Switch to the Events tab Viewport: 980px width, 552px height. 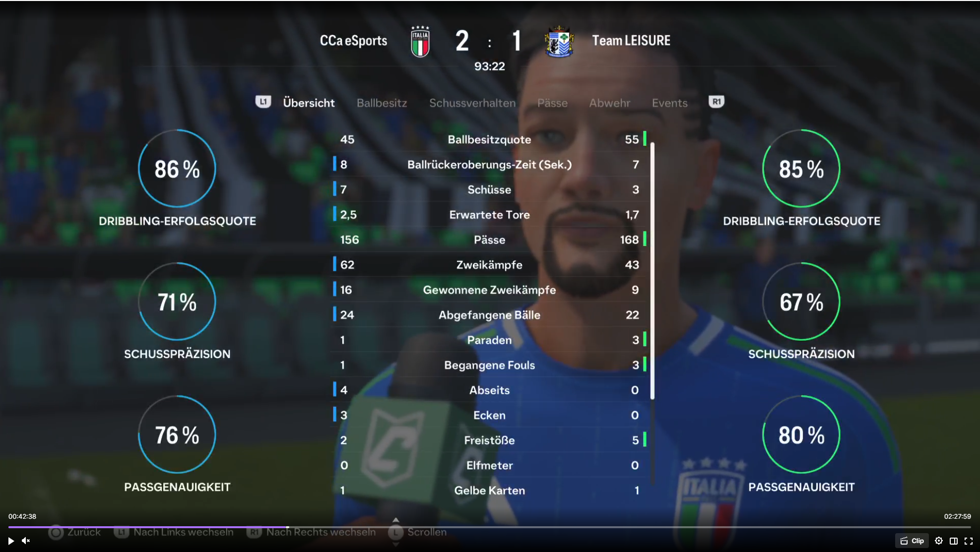click(x=669, y=103)
